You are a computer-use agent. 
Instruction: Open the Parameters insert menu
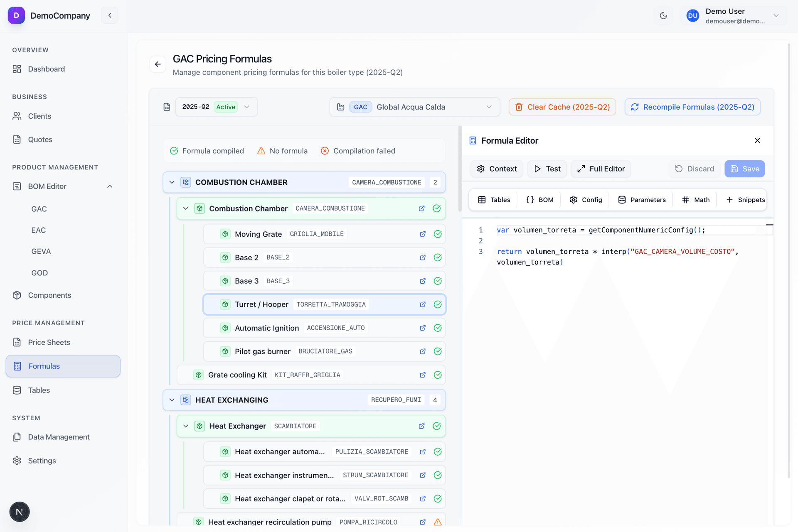click(x=642, y=200)
